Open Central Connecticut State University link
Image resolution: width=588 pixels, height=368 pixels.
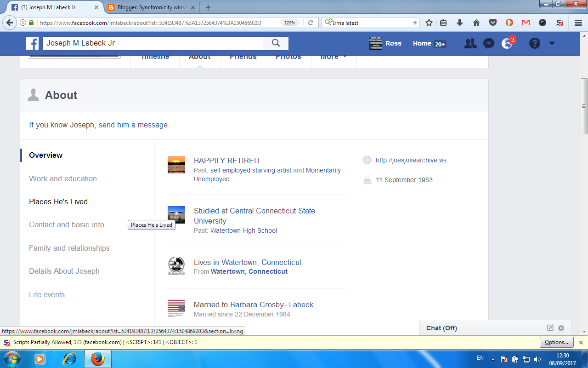pos(254,216)
